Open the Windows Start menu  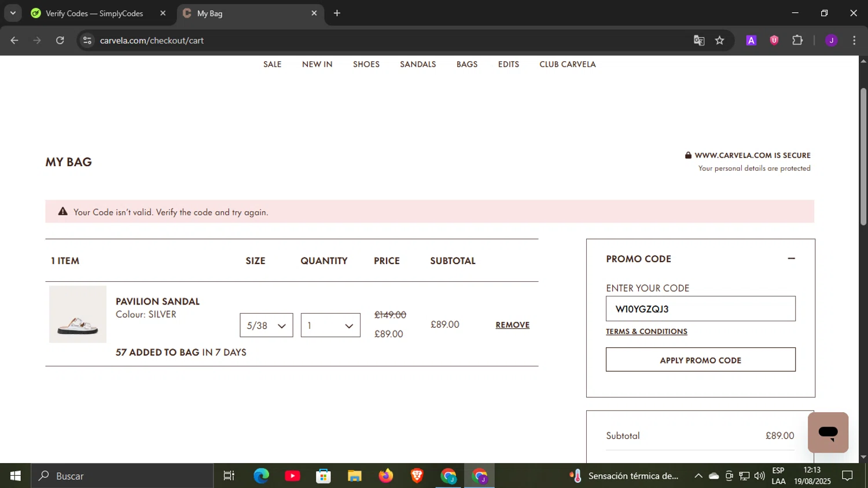[x=15, y=476]
